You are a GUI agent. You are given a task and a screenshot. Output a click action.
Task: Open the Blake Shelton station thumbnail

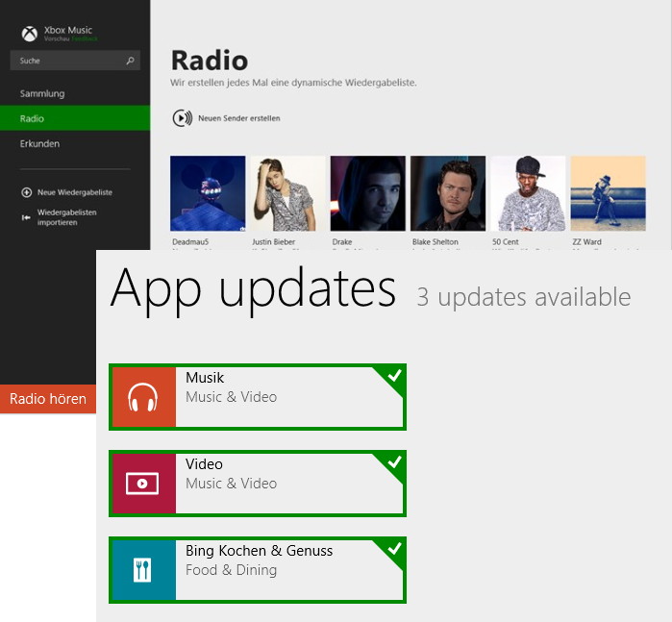click(448, 193)
